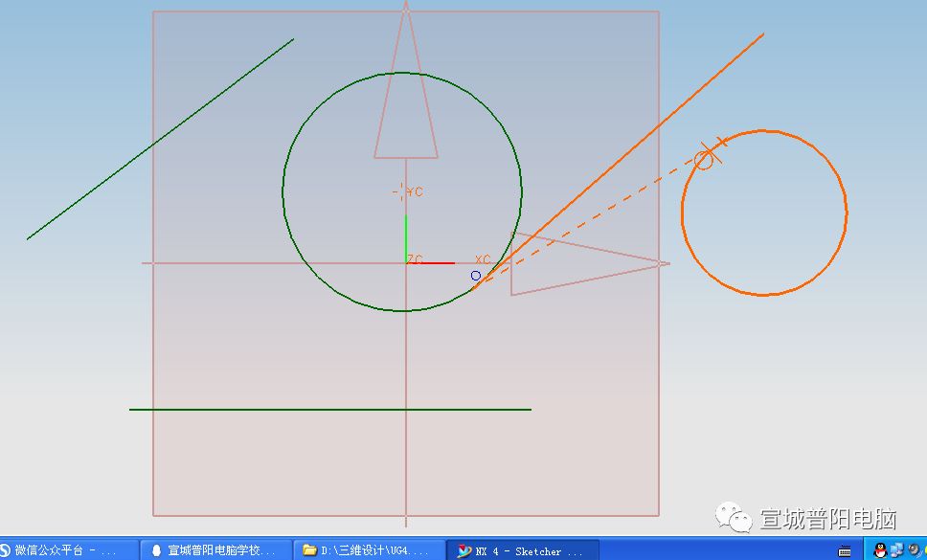Select the green Y-axis vector at origin
The height and width of the screenshot is (560, 927).
(406, 239)
